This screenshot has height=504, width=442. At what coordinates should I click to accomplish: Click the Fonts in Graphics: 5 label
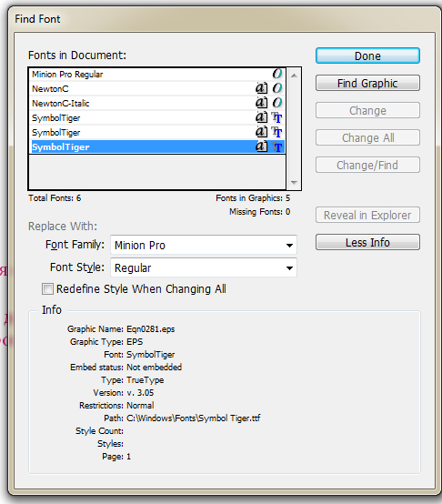click(253, 198)
